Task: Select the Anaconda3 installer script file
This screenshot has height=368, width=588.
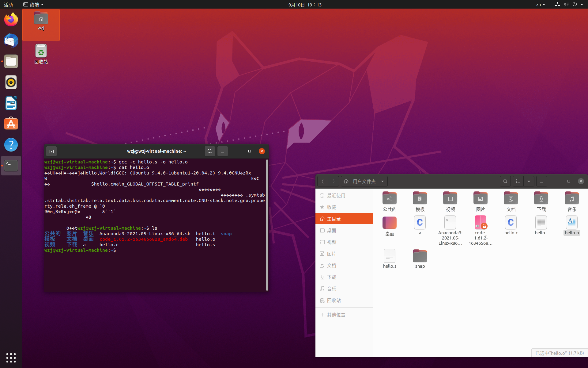Action: click(450, 223)
